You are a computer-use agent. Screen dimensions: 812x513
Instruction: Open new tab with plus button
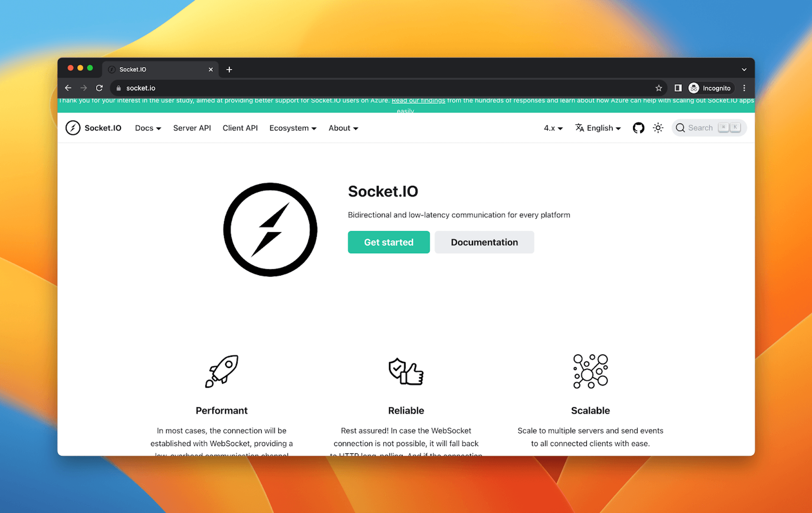point(229,69)
